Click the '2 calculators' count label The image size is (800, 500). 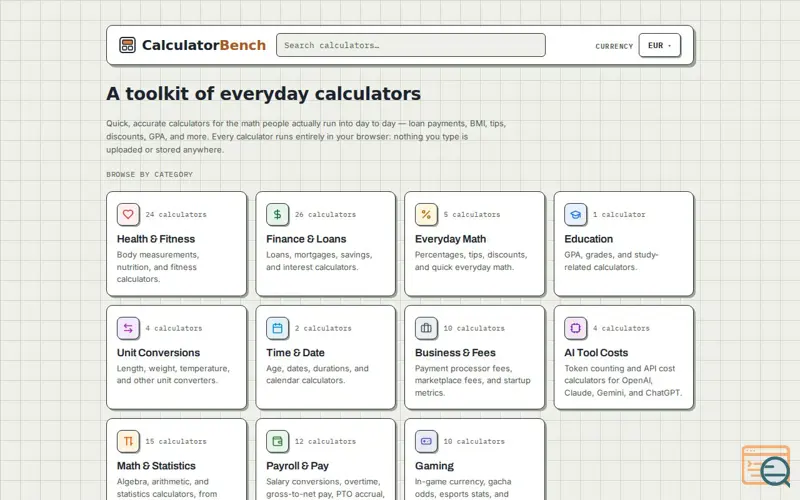click(x=323, y=328)
